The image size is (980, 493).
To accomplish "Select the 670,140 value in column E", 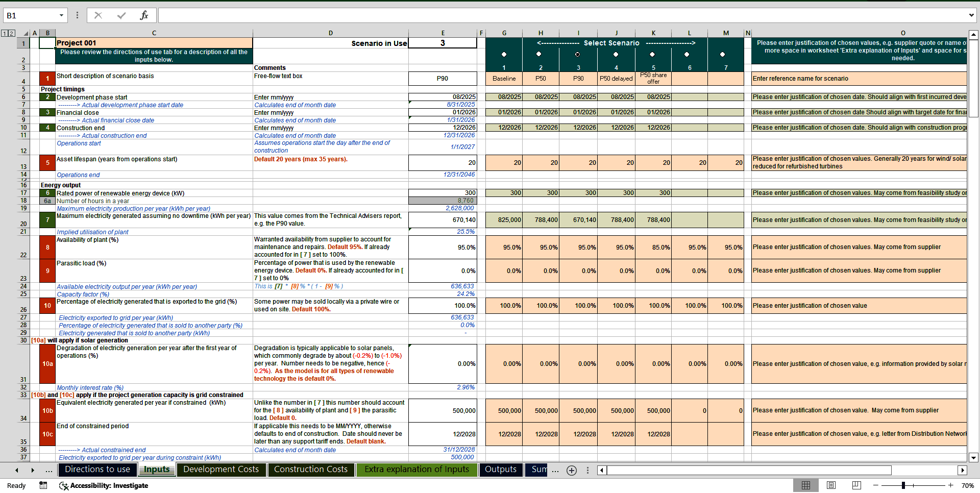I will pyautogui.click(x=443, y=220).
